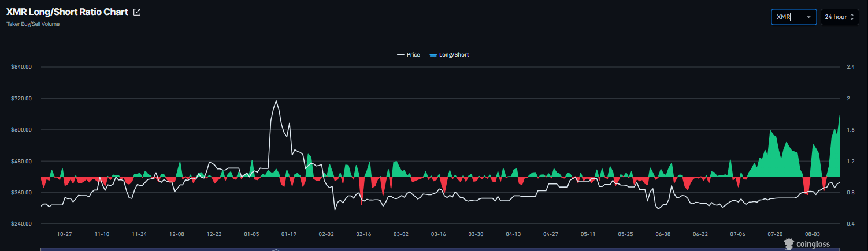Screen dimensions: 868x251
Task: Click the 11-10 date label
Action: [x=102, y=234]
